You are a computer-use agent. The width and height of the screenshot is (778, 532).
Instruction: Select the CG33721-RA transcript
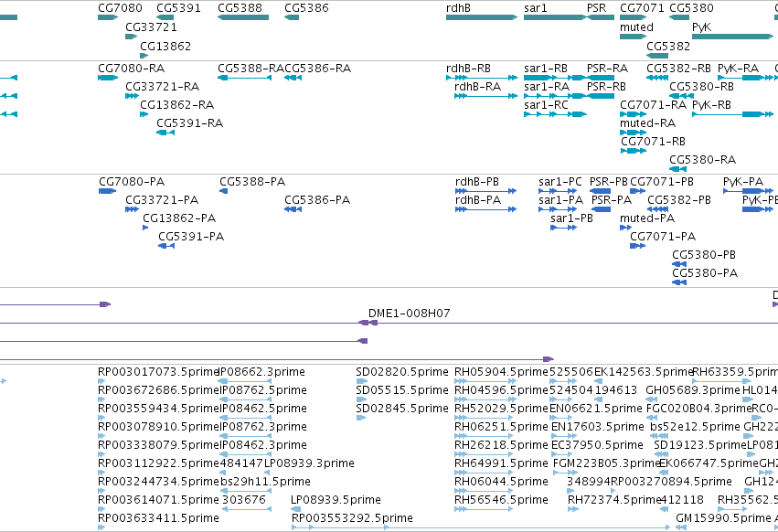pyautogui.click(x=132, y=96)
